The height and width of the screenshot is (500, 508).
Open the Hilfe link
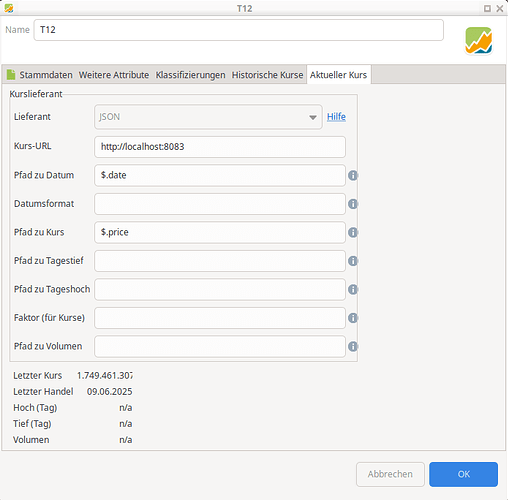click(x=336, y=117)
